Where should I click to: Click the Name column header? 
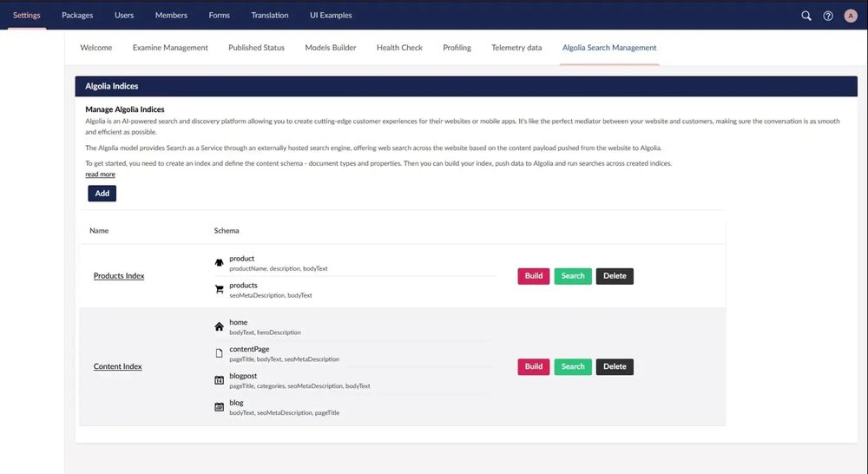coord(99,230)
